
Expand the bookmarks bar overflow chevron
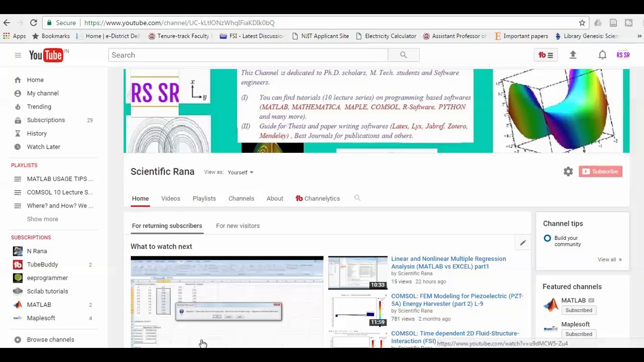(x=639, y=36)
